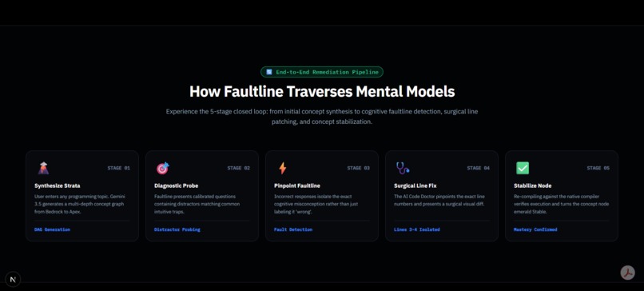
Task: Open the Fault Detection link
Action: tap(293, 229)
